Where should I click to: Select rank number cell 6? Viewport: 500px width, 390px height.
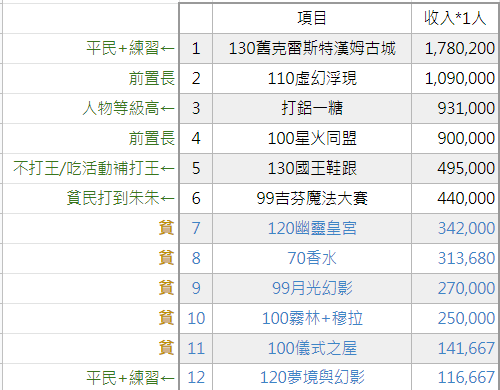pos(196,198)
